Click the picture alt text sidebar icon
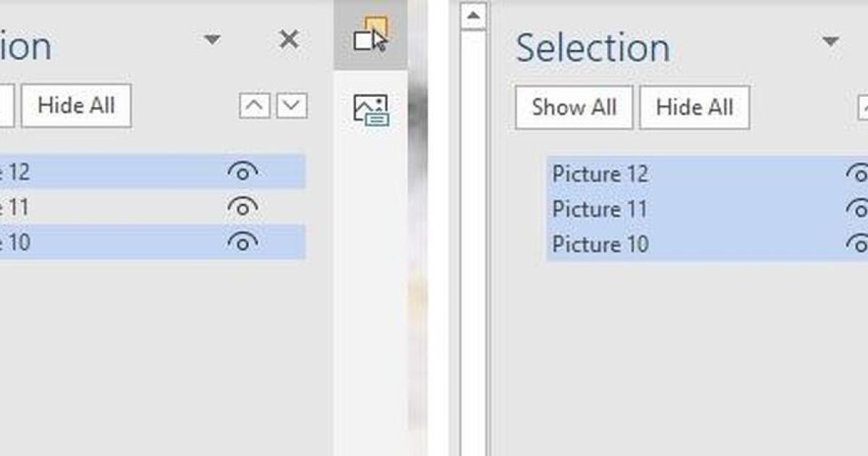 pyautogui.click(x=370, y=110)
